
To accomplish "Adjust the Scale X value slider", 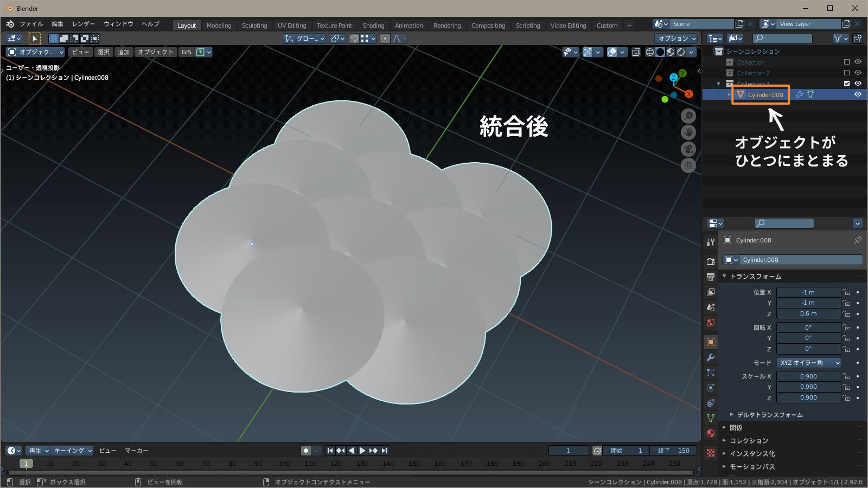I will (809, 376).
